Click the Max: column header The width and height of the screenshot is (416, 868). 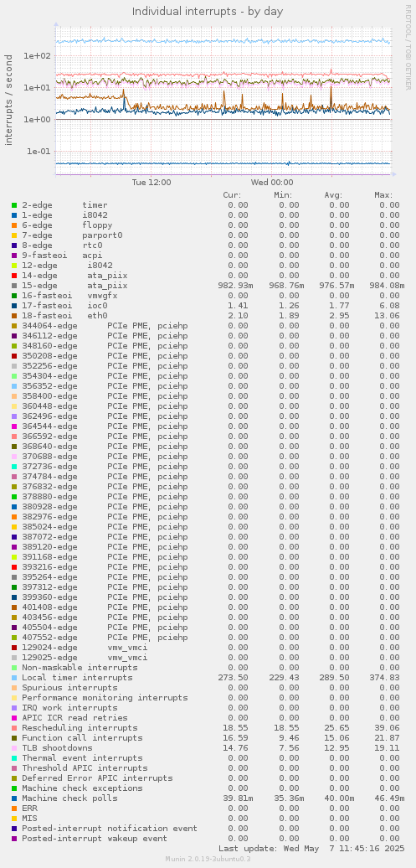pyautogui.click(x=383, y=195)
